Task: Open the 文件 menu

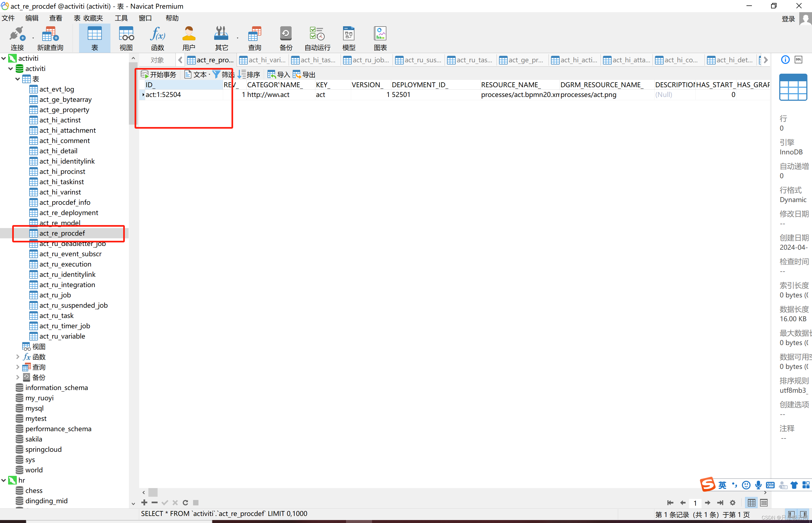Action: click(8, 18)
